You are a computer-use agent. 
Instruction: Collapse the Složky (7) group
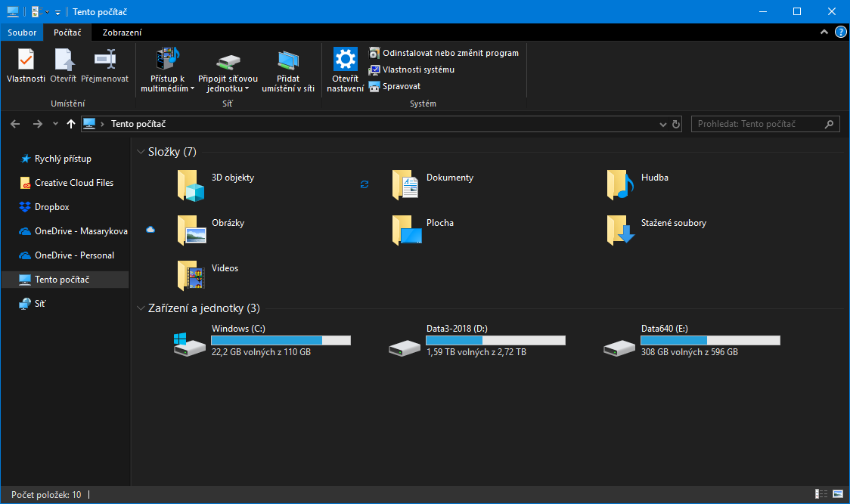click(x=141, y=152)
